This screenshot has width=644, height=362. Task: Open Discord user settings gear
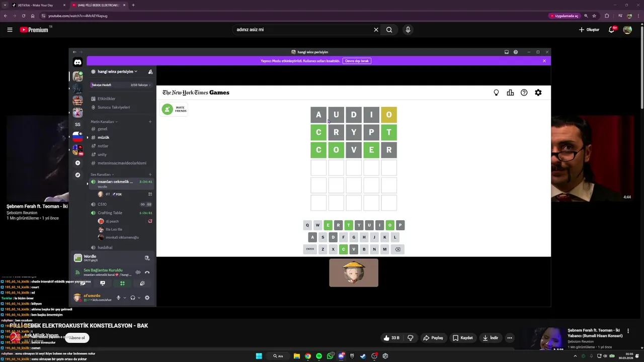pos(147,298)
